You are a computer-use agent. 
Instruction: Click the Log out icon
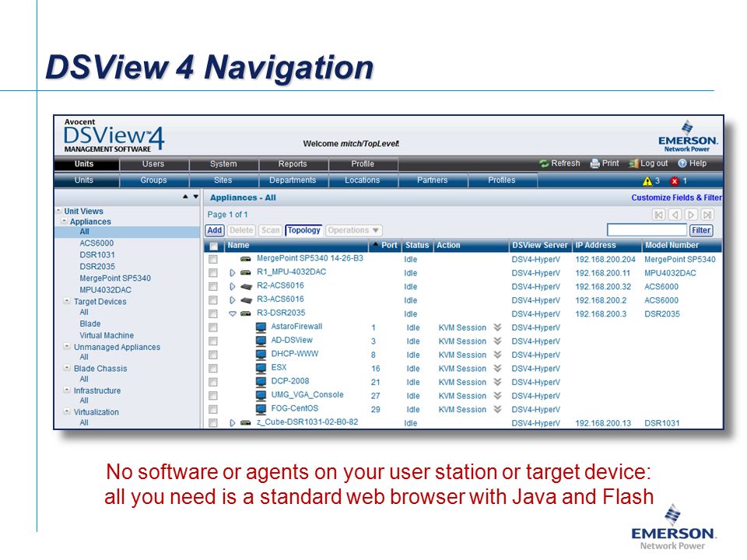[x=633, y=163]
